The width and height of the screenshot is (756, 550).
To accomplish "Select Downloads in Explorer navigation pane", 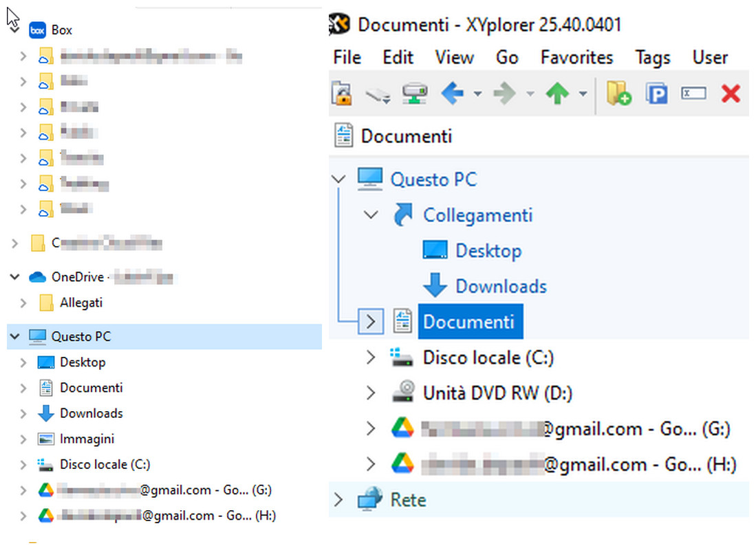I will coord(91,413).
